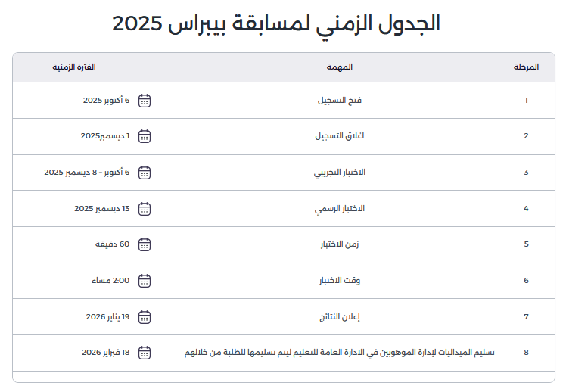Click the الاختبار التجريبي task cell
566x392 pixels.
pyautogui.click(x=340, y=173)
